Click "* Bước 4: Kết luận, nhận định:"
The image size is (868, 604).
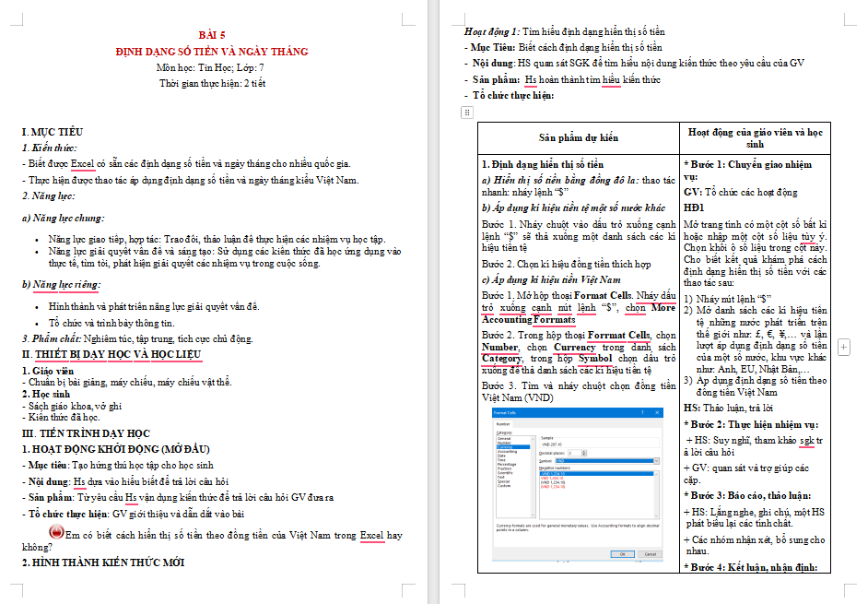click(751, 567)
